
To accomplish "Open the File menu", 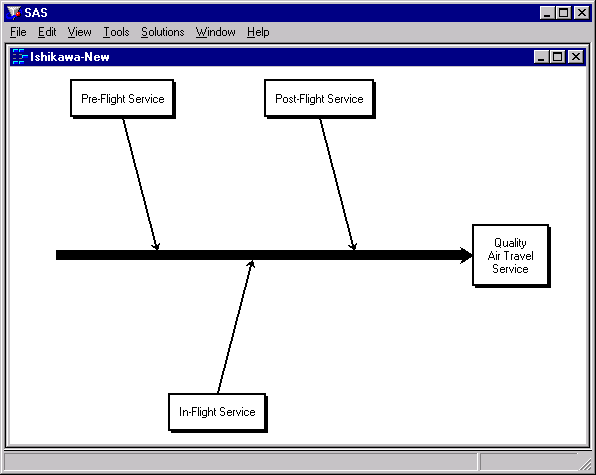I will (18, 32).
